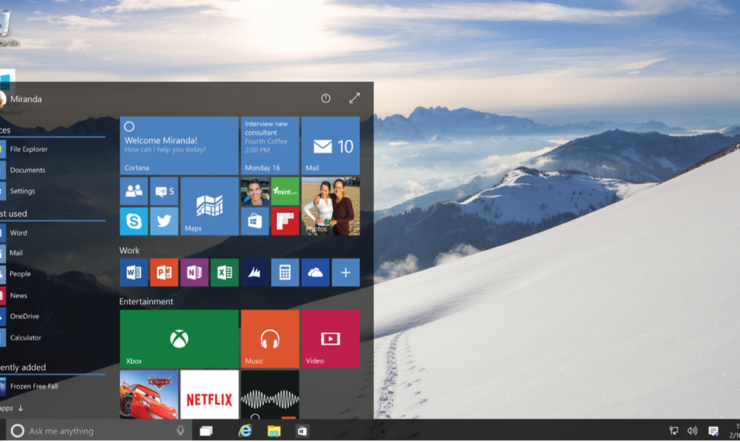This screenshot has height=442, width=740.
Task: Open the OneDrive cloud tile
Action: pos(315,272)
